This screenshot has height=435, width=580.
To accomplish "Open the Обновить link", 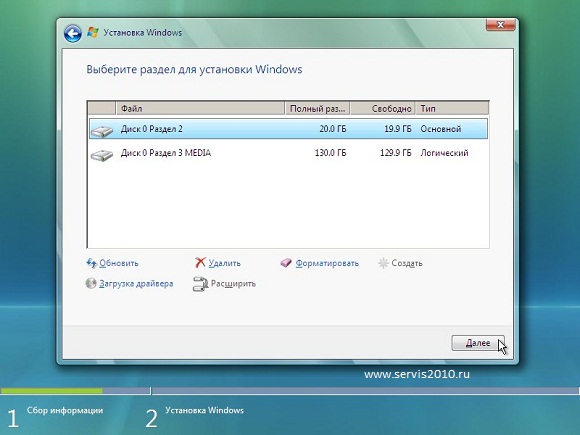I will tap(119, 263).
